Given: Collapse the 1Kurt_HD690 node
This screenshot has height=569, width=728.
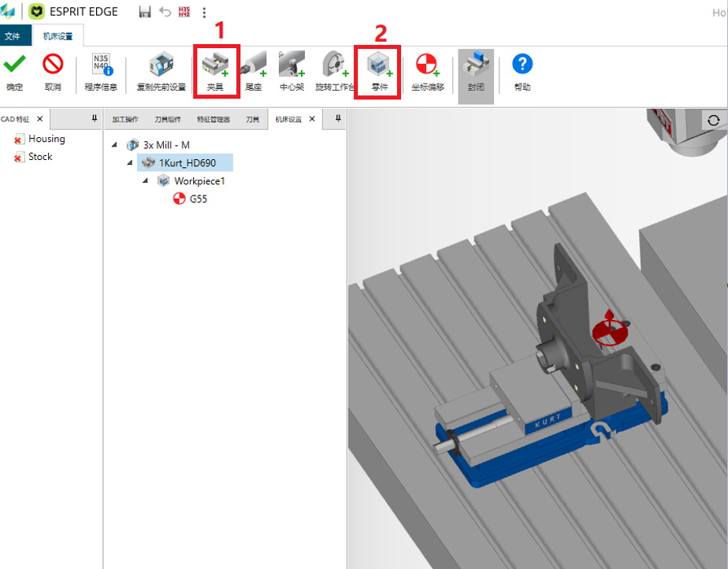Looking at the screenshot, I should 130,163.
